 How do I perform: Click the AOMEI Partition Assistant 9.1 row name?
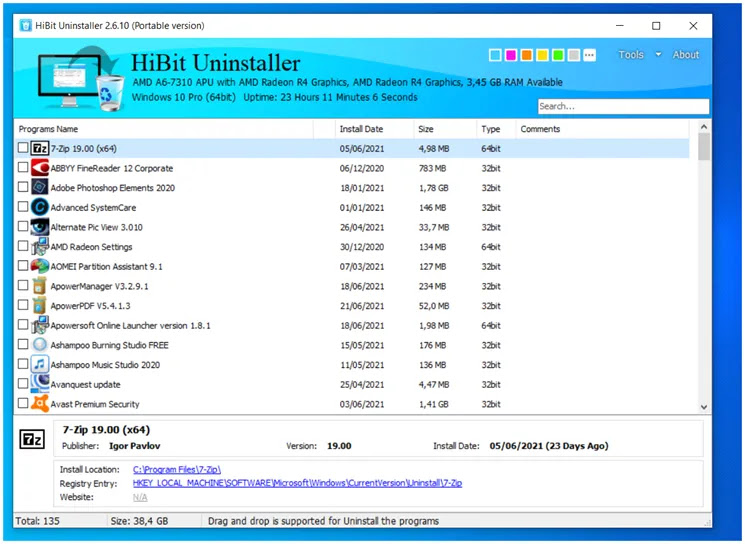106,267
